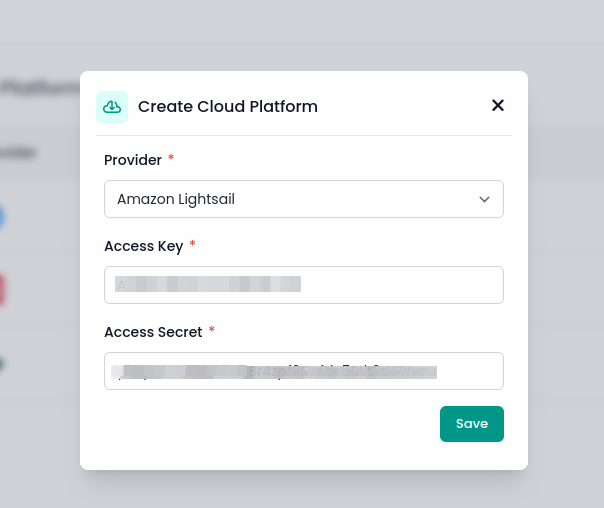
Task: Click the Access Key field label
Action: tap(143, 246)
